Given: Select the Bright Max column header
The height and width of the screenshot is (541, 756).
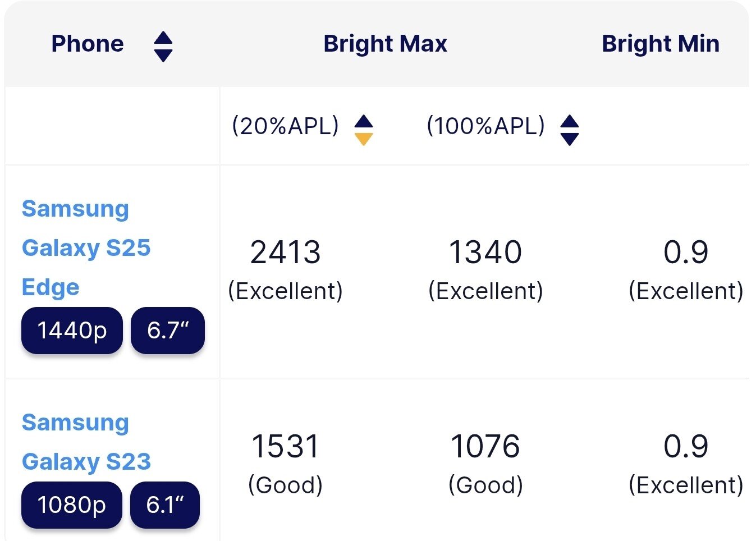Looking at the screenshot, I should (385, 44).
